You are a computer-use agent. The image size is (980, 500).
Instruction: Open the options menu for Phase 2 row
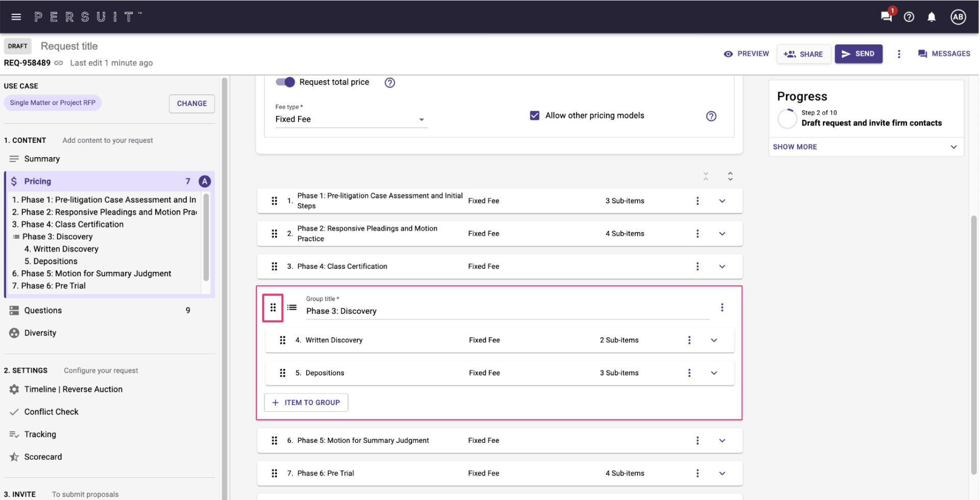click(698, 234)
